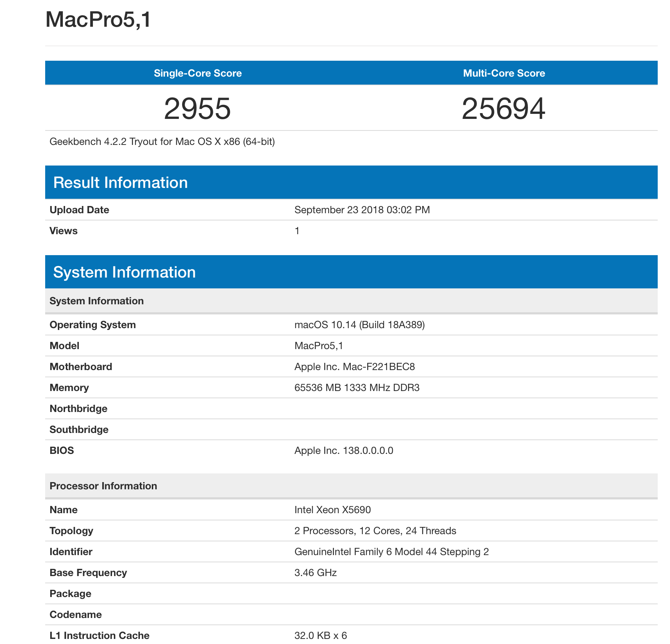Click the Single-Core Score header
670x644 pixels.
pyautogui.click(x=198, y=73)
